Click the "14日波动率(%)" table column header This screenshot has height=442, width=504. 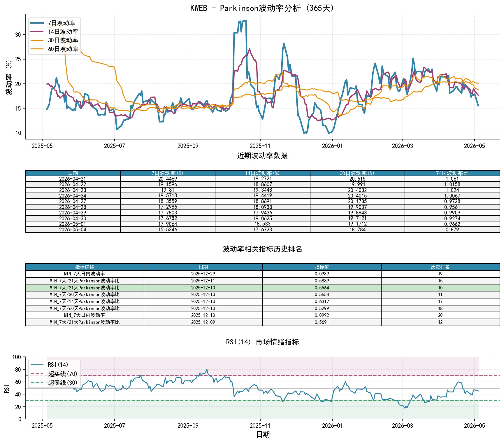pos(262,173)
